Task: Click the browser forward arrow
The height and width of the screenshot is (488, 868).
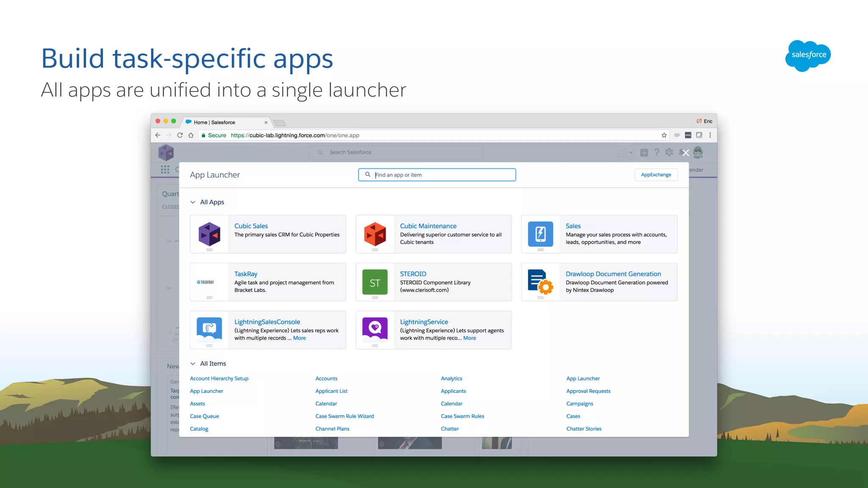Action: 169,135
